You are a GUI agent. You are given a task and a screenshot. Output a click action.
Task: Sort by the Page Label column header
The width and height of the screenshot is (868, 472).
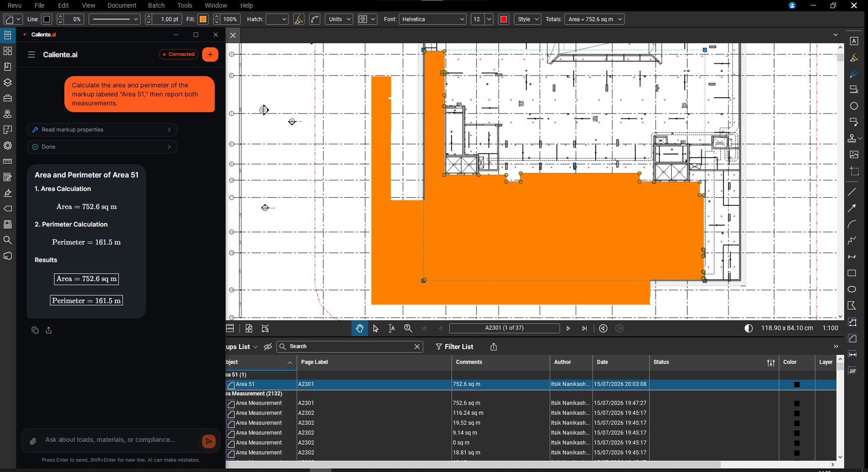[x=374, y=363]
